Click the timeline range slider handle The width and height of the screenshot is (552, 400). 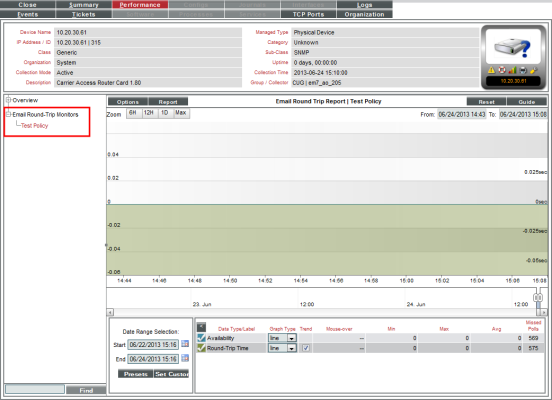[x=538, y=298]
